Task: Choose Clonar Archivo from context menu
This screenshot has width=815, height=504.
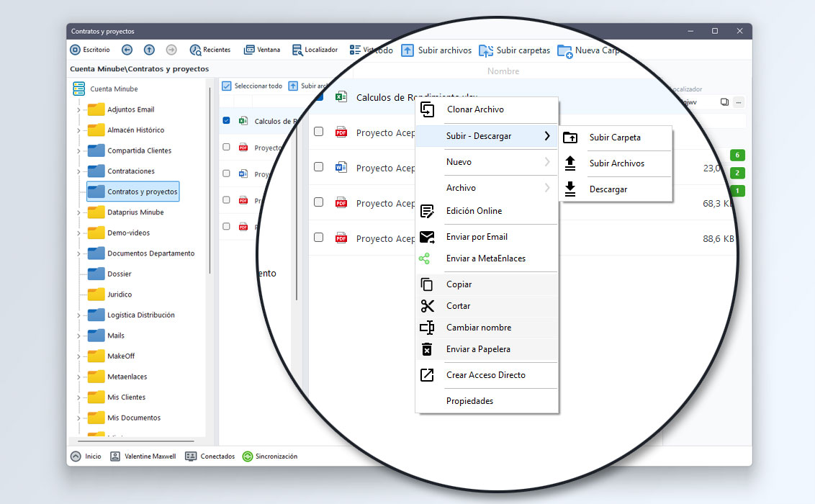Action: click(487, 109)
